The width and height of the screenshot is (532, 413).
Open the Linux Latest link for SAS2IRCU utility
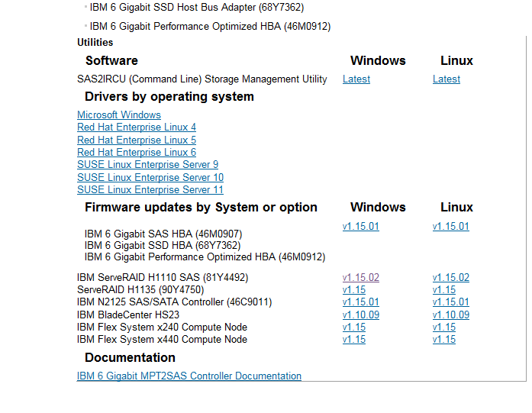447,79
